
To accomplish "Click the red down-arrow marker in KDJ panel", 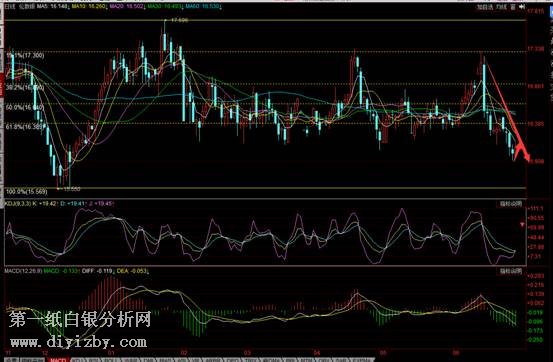I will pyautogui.click(x=522, y=224).
